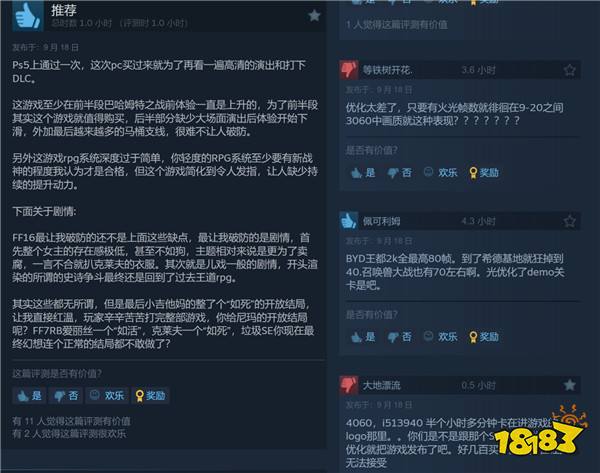Award 佩可利姆's review with 奖励
Viewport: 600px width, 473px height.
pos(484,337)
